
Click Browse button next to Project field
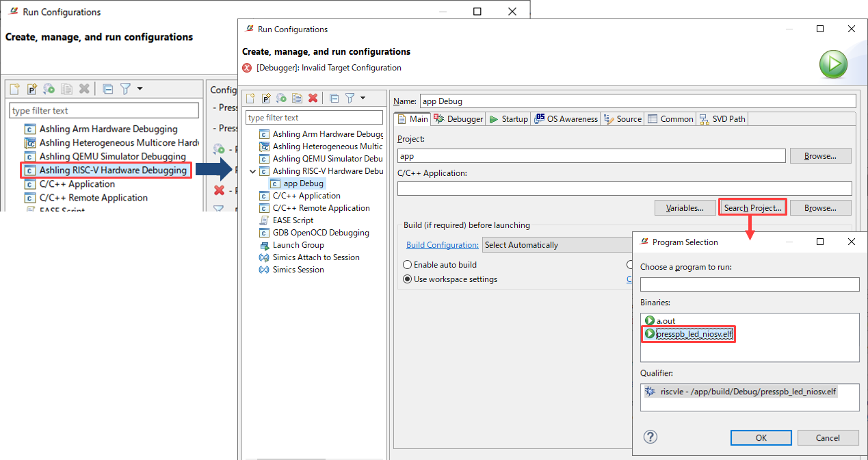pos(821,156)
